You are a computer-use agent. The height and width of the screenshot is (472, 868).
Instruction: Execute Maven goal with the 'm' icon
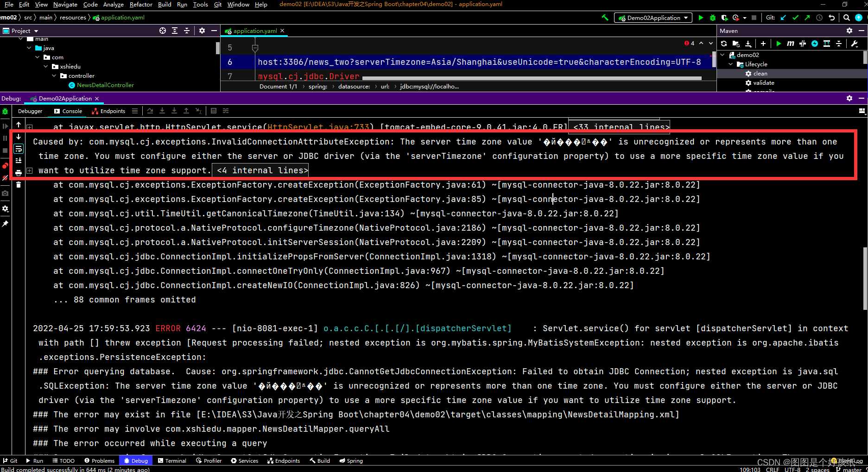click(791, 44)
